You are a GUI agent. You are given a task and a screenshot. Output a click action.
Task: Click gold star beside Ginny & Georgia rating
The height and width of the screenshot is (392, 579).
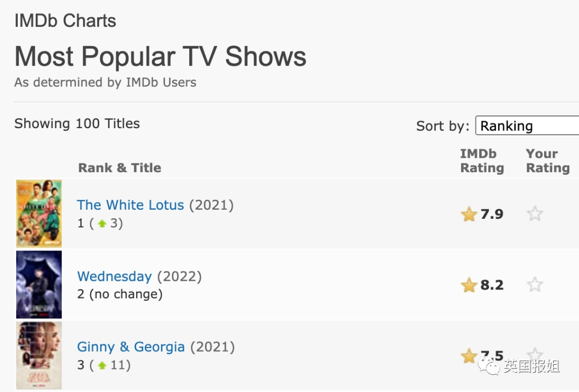(x=469, y=356)
